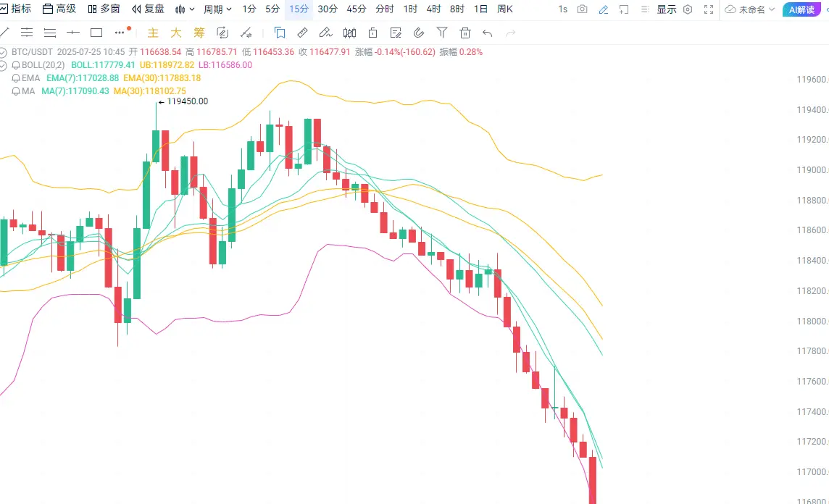Select the trend line drawing tool
Viewport: 829px width, 504px height.
[x=4, y=33]
